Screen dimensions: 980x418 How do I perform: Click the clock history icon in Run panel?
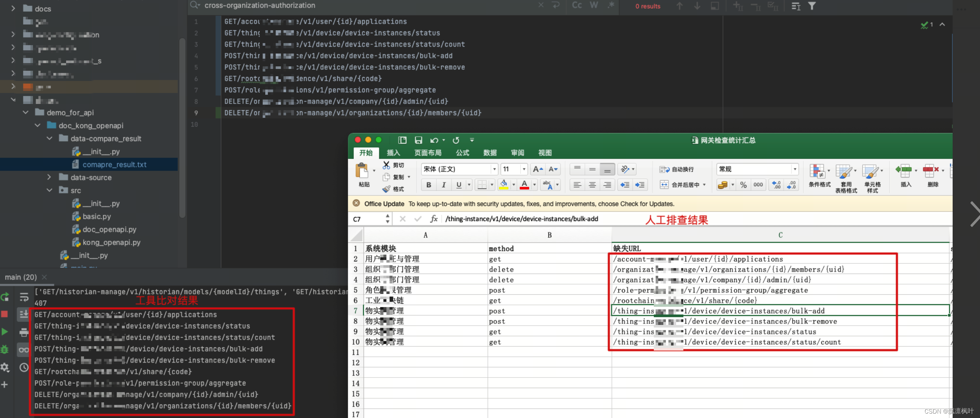pos(24,367)
